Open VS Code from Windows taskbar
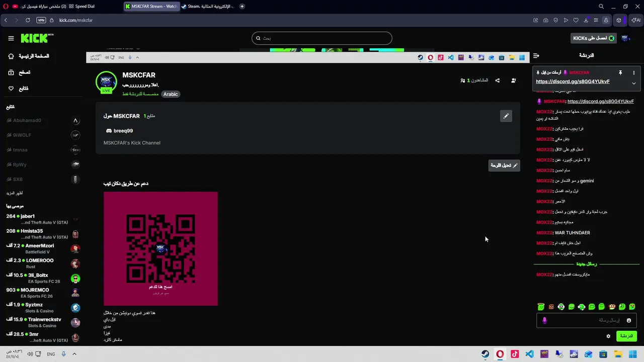This screenshot has height=362, width=644. pyautogui.click(x=529, y=354)
